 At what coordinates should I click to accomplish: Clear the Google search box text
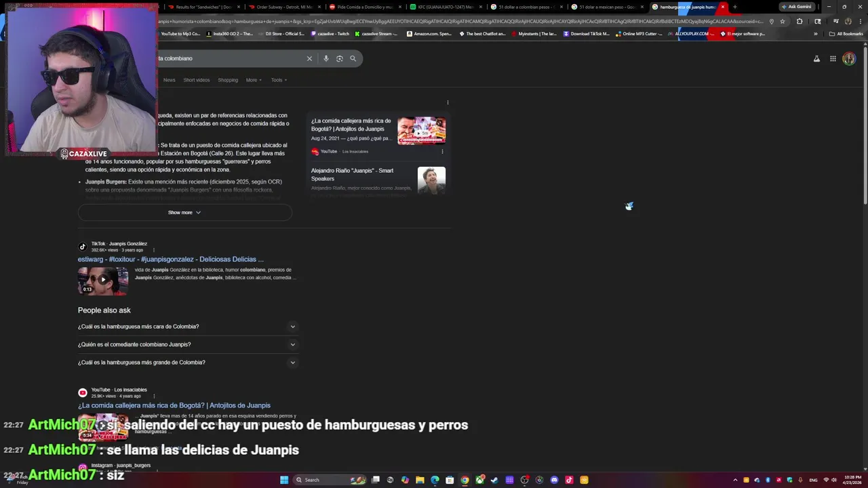coord(309,58)
